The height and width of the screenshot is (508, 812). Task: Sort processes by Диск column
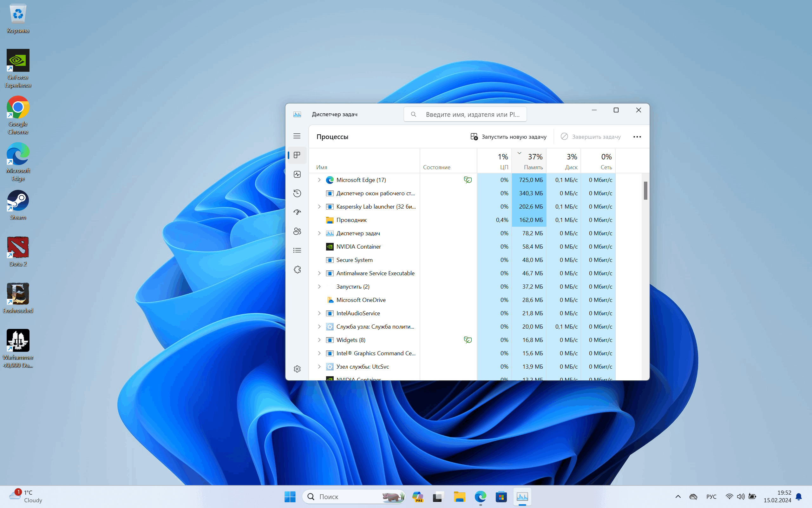[563, 161]
